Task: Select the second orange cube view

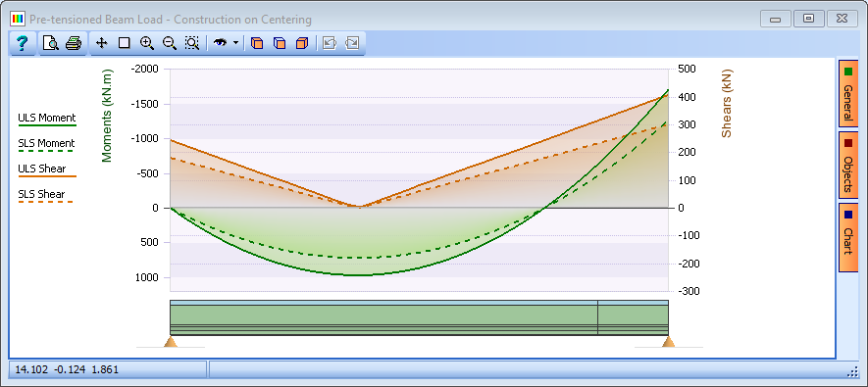Action: tap(280, 43)
